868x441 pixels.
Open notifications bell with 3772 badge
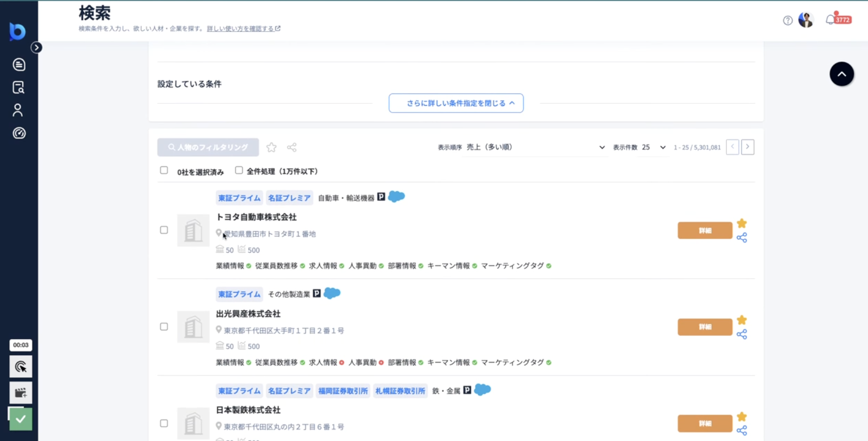838,19
